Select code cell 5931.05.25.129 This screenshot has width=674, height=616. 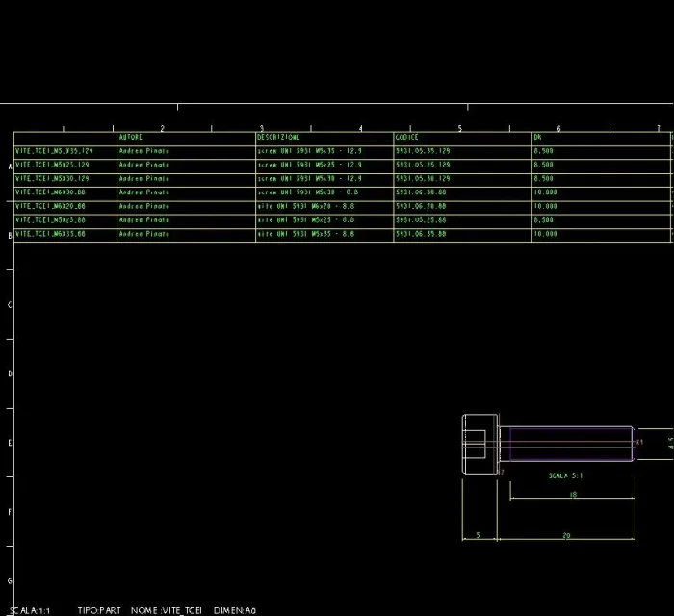(x=462, y=167)
